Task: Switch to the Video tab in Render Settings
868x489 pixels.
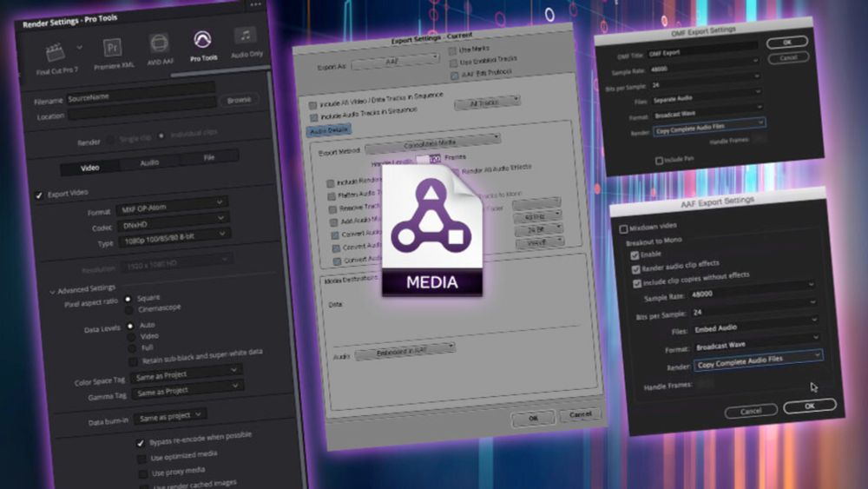Action: point(90,168)
